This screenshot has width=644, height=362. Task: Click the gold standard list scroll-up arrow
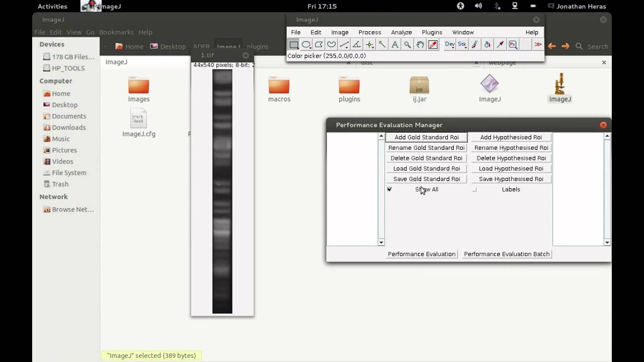point(381,136)
